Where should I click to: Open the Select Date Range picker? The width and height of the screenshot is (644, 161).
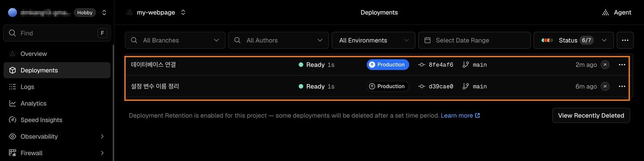pos(474,40)
